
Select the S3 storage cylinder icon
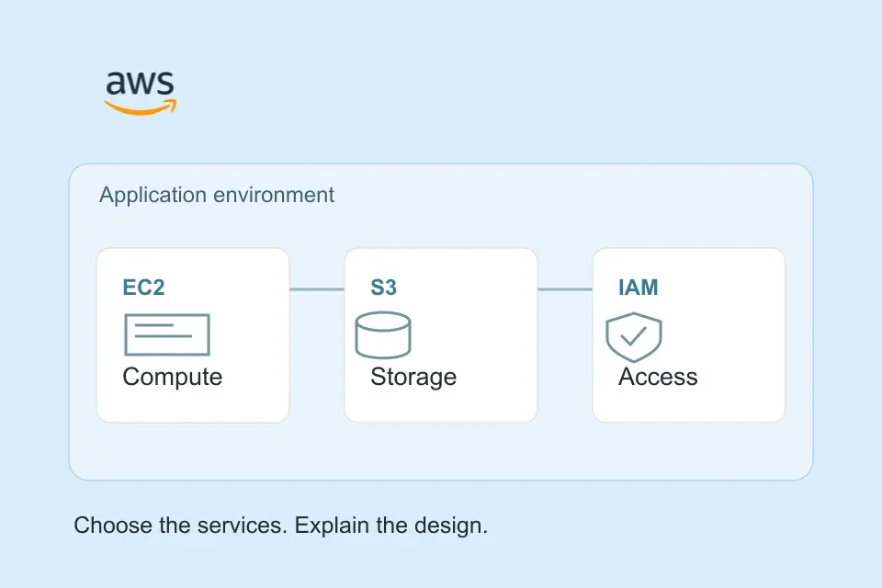coord(383,335)
